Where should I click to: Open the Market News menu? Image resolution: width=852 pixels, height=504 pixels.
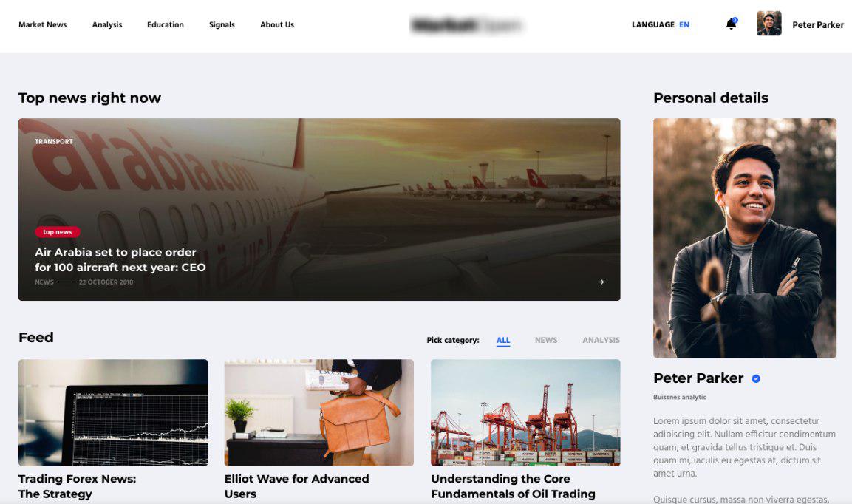tap(42, 24)
